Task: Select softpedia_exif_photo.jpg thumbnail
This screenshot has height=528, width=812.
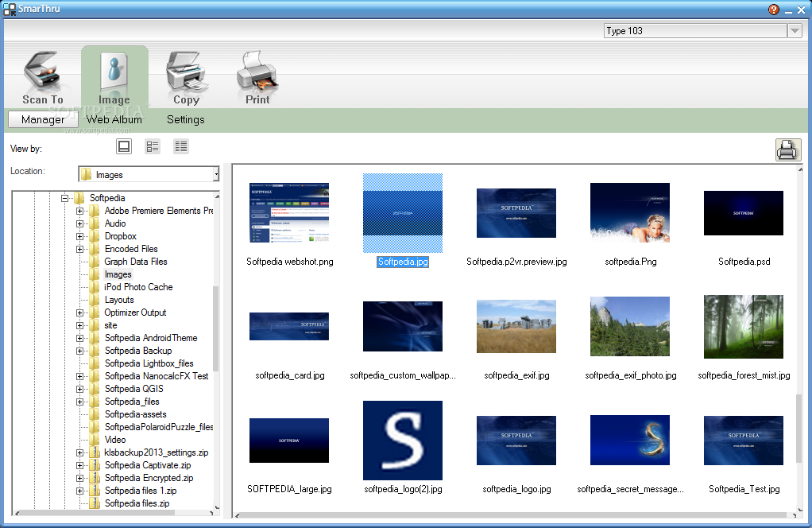Action: pos(630,327)
